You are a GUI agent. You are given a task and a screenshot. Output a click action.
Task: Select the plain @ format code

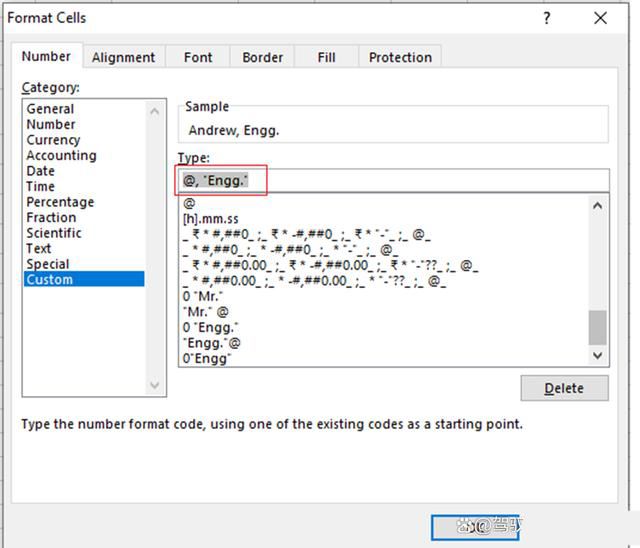coord(384,203)
